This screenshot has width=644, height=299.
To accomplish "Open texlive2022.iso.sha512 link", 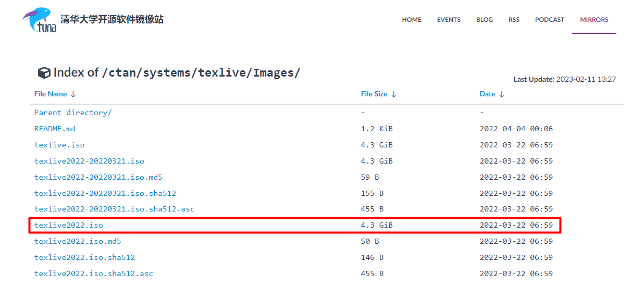I will [x=84, y=257].
